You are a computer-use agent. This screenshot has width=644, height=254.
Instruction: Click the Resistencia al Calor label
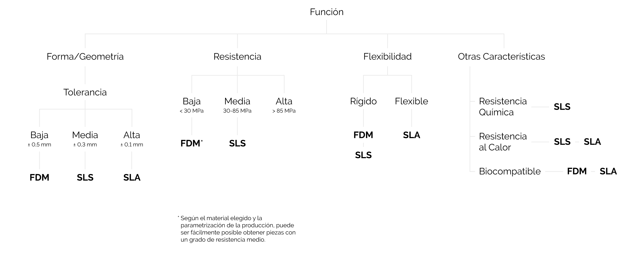(x=503, y=142)
